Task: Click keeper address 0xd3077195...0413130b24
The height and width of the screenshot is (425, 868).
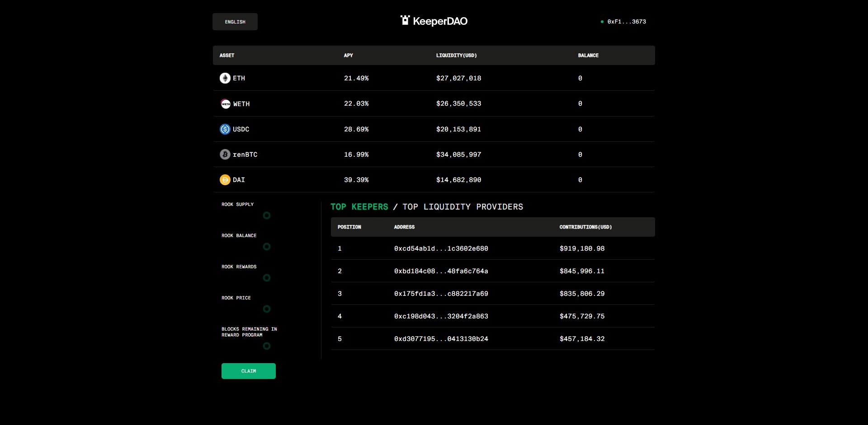Action: (x=441, y=339)
